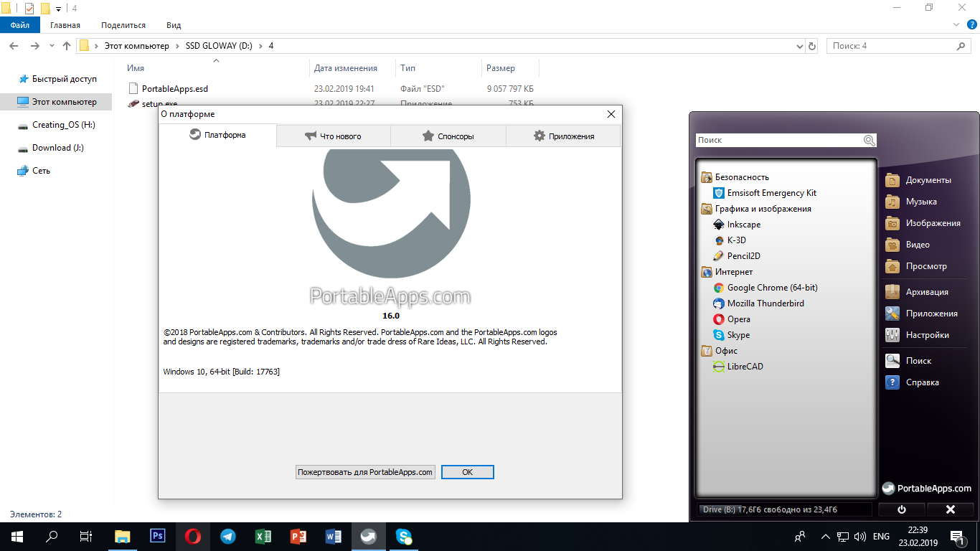Open LibreCAD from the Офис category
980x551 pixels.
pyautogui.click(x=738, y=367)
